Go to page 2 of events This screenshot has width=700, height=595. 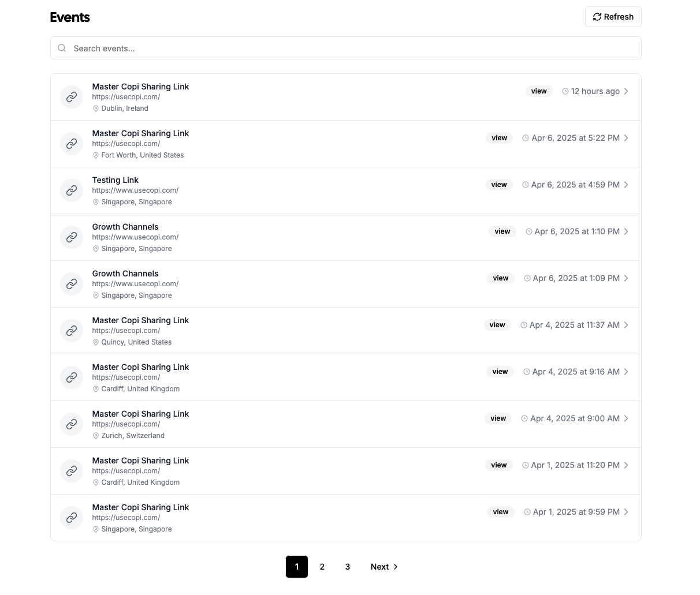[322, 567]
